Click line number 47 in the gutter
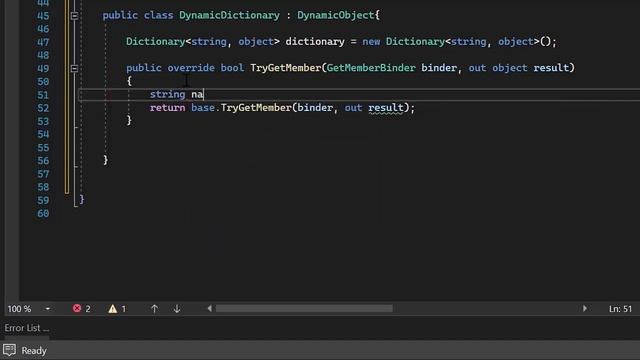Image resolution: width=640 pixels, height=360 pixels. point(43,42)
